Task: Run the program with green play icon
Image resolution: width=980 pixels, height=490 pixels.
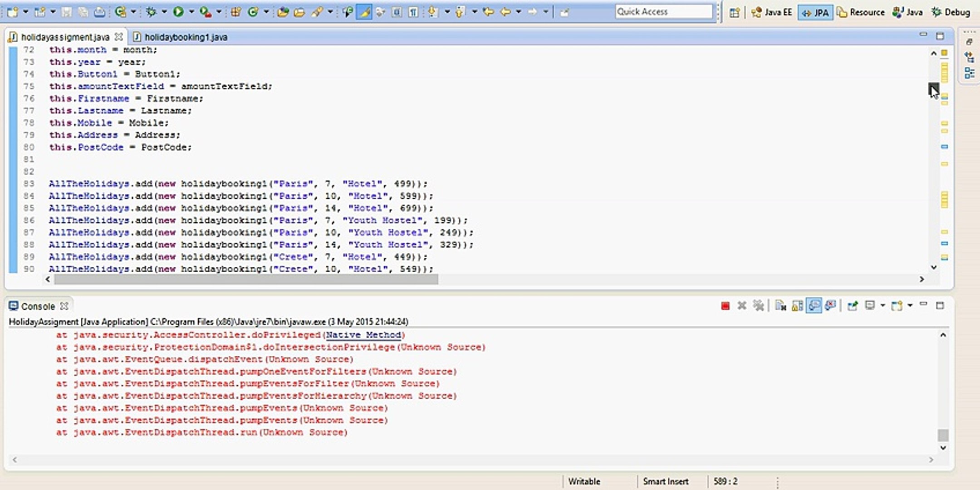Action: coord(178,12)
